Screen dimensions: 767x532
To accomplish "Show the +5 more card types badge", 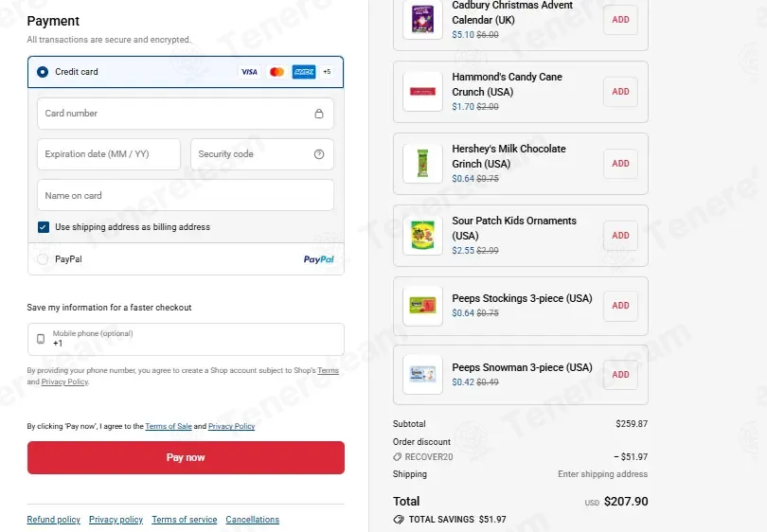I will [327, 72].
